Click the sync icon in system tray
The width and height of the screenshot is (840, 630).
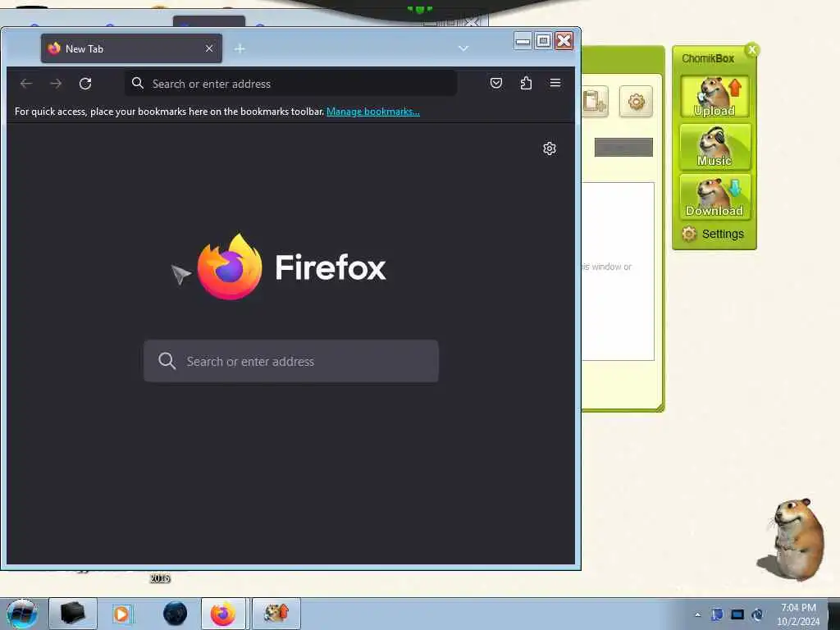click(x=757, y=615)
